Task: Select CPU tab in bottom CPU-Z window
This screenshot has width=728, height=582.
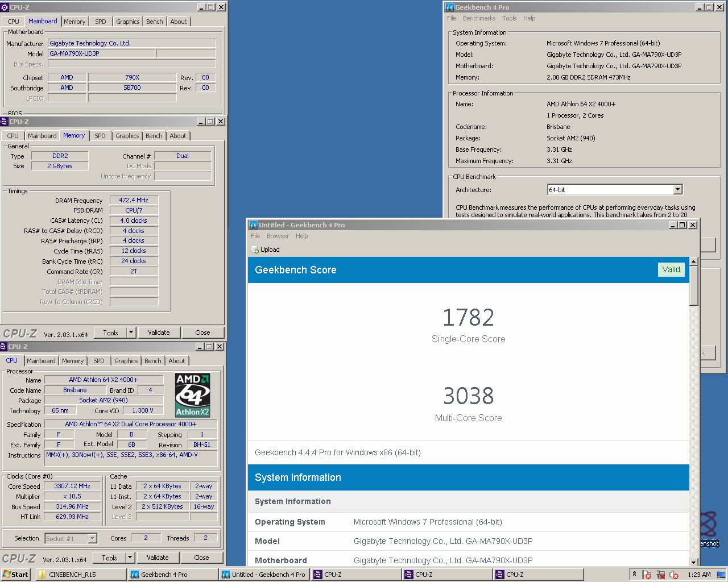Action: pyautogui.click(x=12, y=360)
